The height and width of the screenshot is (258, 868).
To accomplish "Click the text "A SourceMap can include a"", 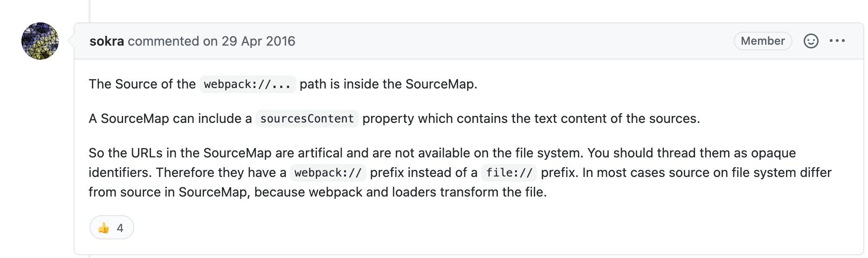I will (170, 119).
